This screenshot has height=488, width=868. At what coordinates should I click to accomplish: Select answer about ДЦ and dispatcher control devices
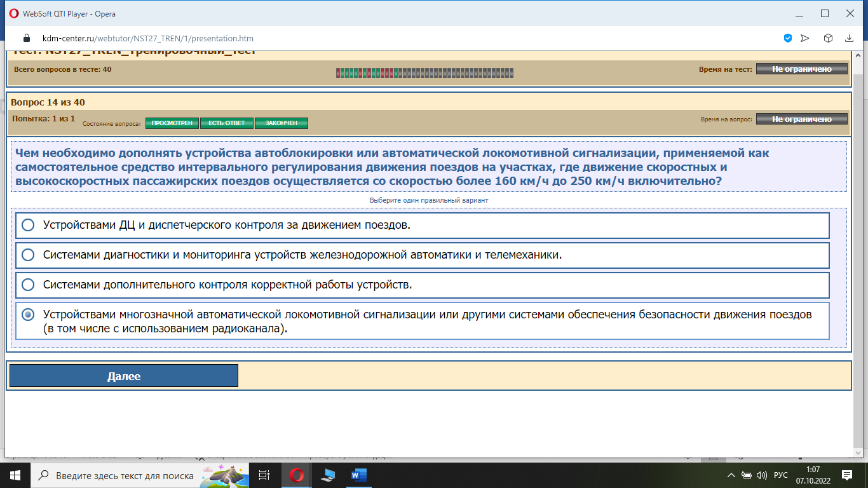[423, 225]
